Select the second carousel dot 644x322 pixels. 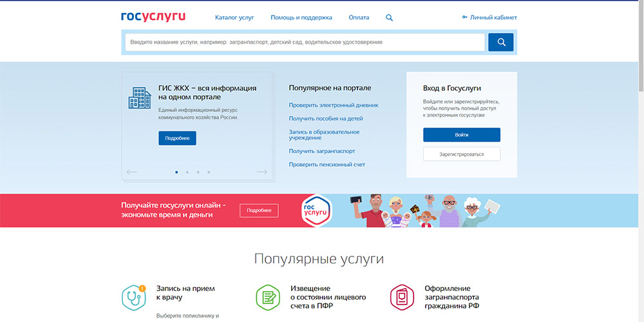pos(187,172)
